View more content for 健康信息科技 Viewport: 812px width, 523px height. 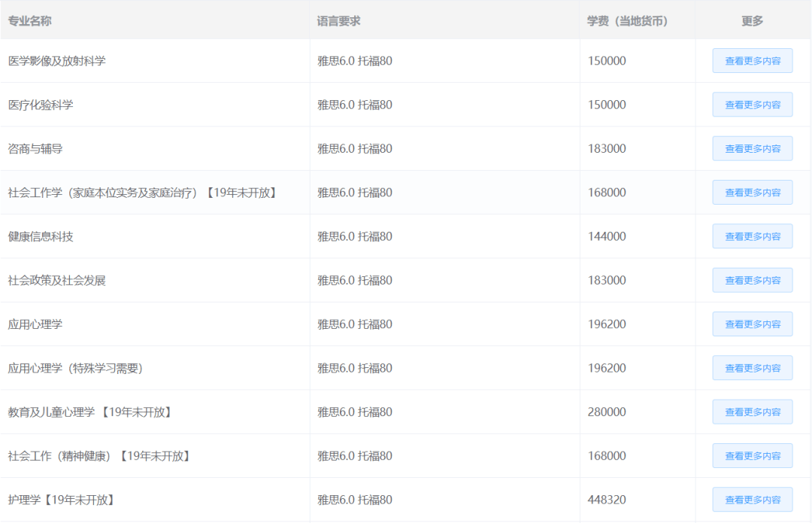point(752,236)
